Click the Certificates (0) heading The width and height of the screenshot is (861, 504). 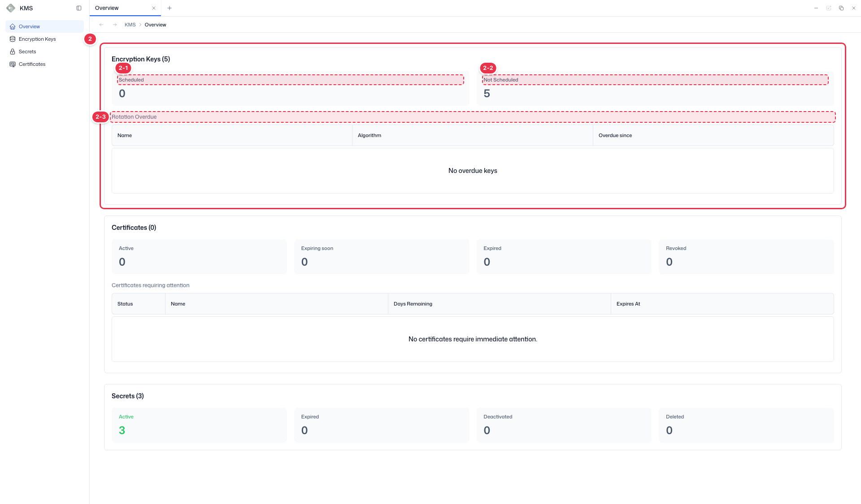pos(134,228)
